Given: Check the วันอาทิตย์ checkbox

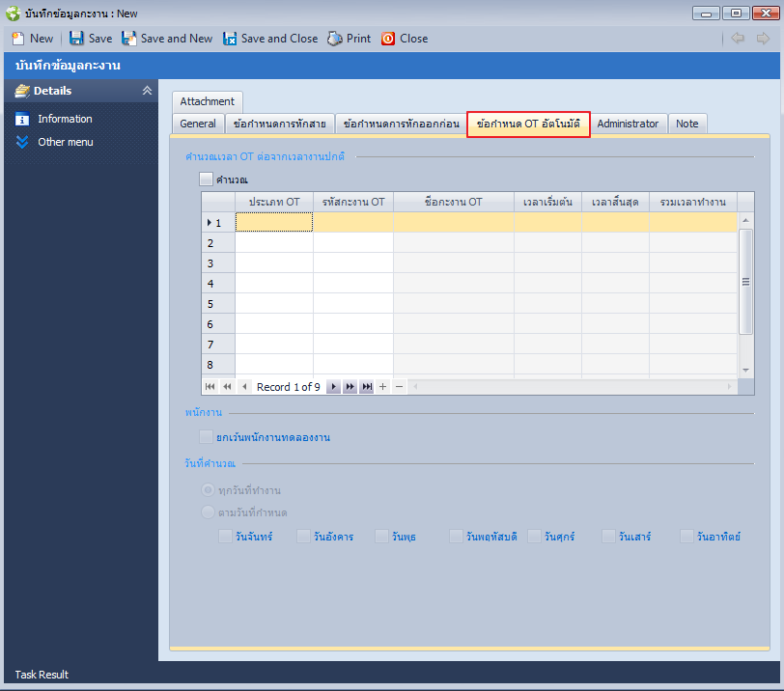Looking at the screenshot, I should tap(686, 537).
